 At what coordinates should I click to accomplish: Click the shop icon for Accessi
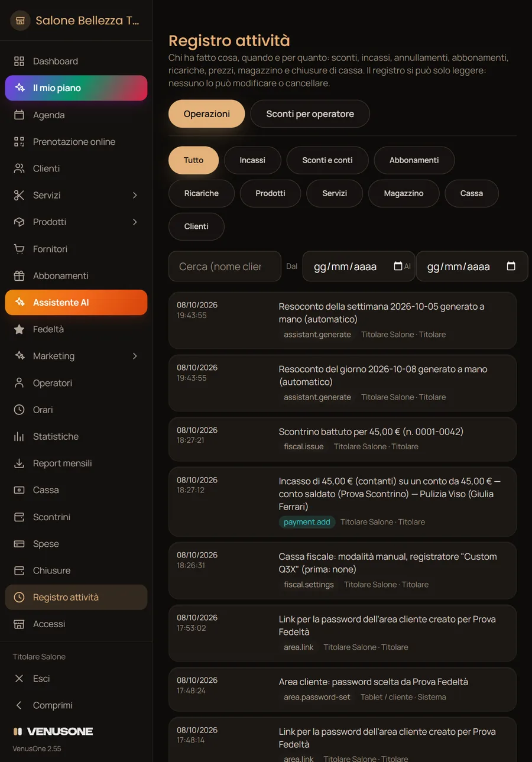(x=19, y=624)
